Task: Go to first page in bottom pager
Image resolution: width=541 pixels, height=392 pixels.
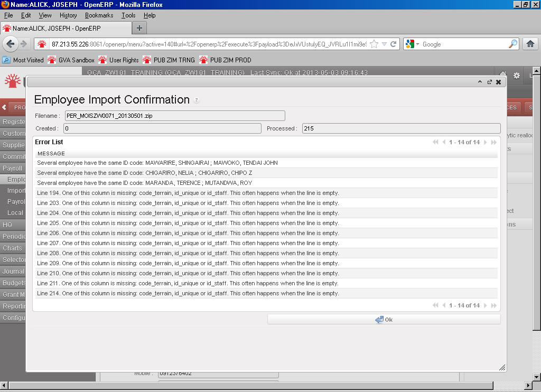Action: point(435,305)
